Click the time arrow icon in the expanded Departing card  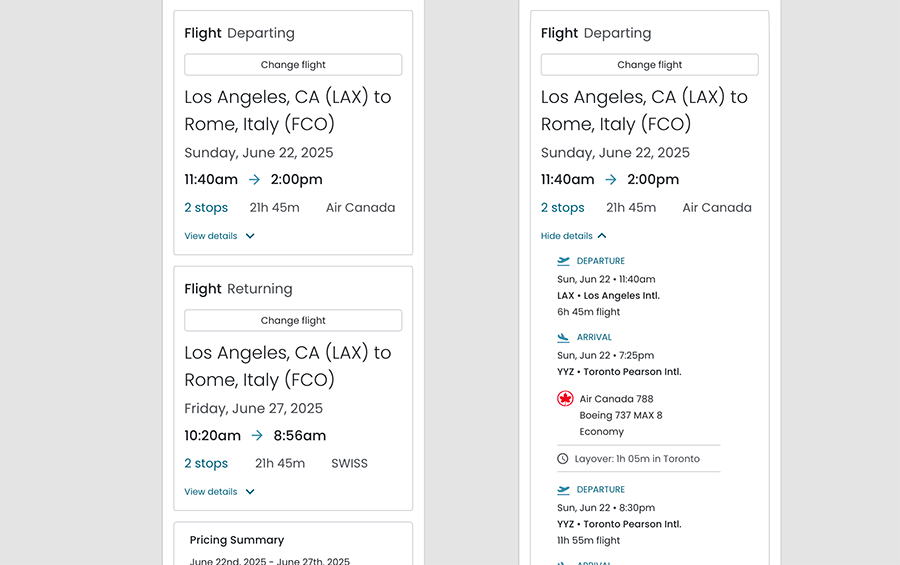(611, 180)
